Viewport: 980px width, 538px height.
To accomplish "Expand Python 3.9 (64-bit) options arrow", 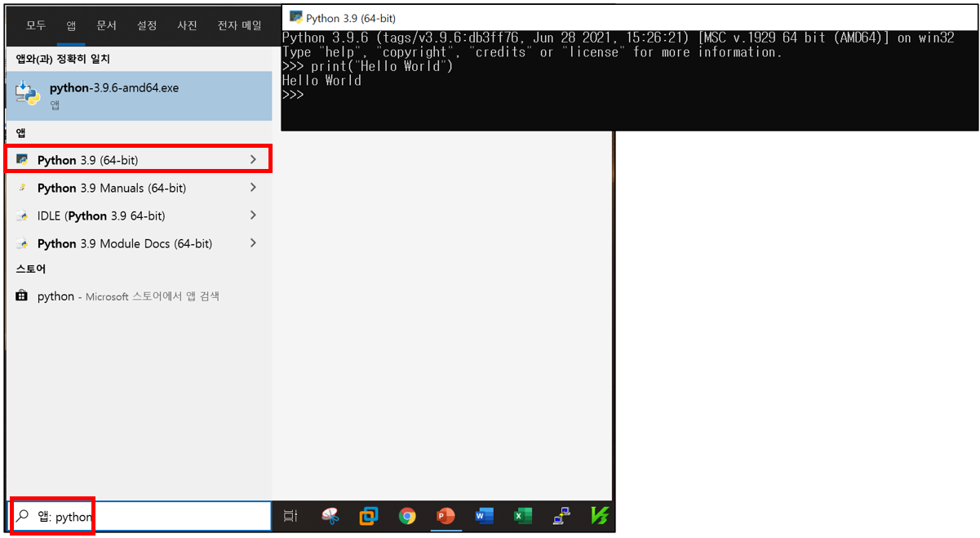I will coord(253,160).
